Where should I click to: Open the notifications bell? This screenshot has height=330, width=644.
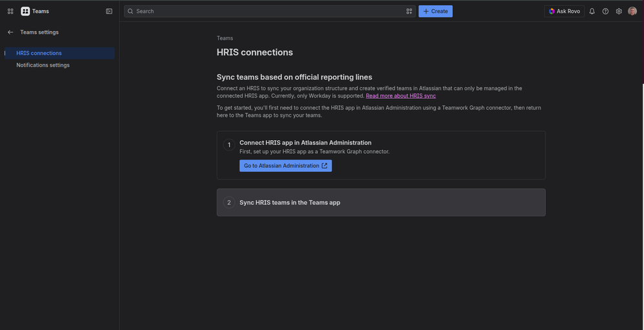point(592,12)
